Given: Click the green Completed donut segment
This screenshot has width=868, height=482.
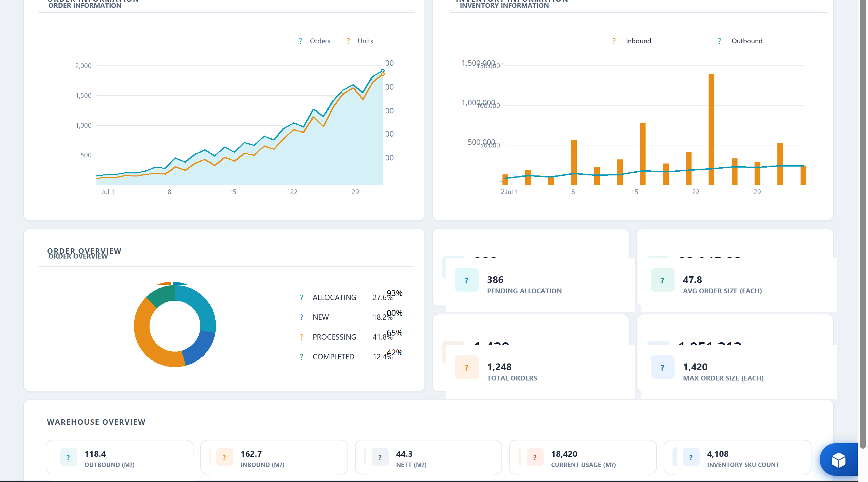Looking at the screenshot, I should (161, 295).
